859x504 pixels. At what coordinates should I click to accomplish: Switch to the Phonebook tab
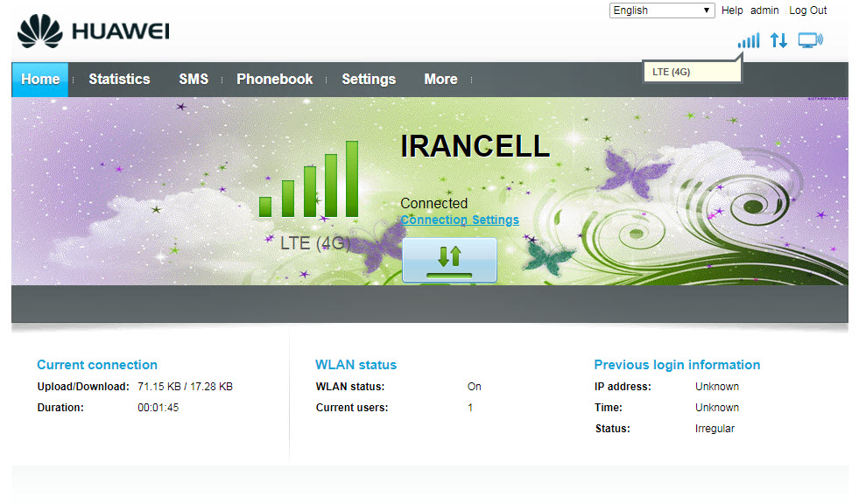coord(274,80)
